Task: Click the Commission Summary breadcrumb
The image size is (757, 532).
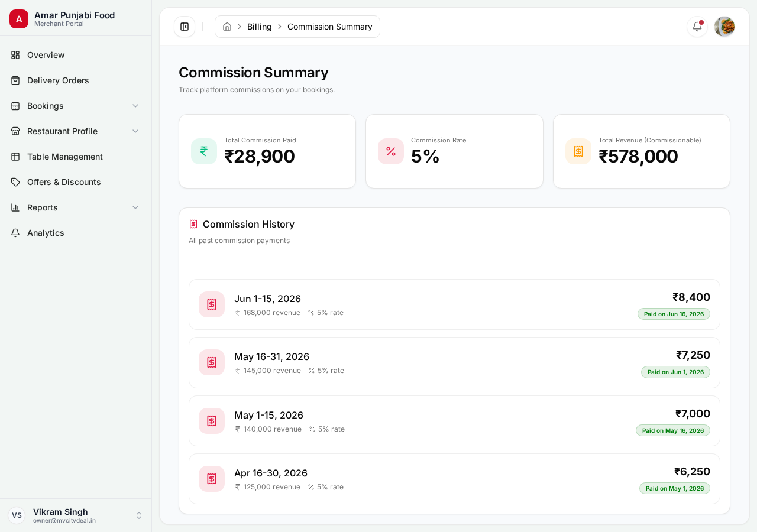Action: [330, 27]
